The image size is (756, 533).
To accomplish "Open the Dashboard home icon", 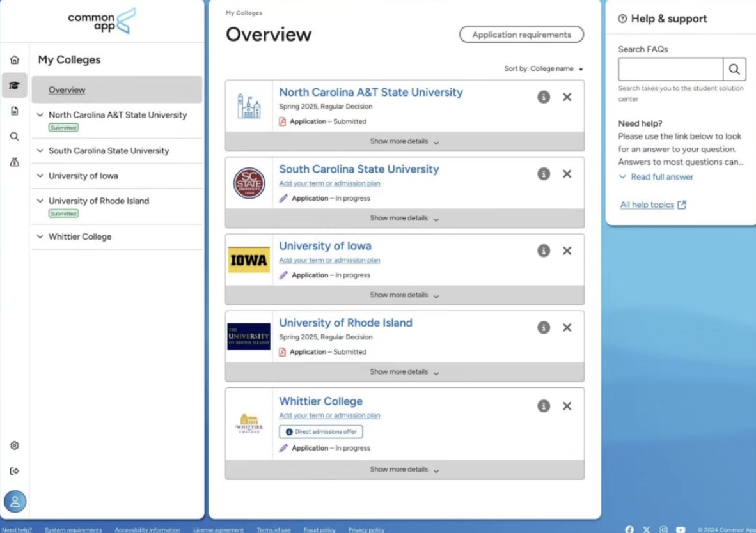I will click(x=15, y=60).
